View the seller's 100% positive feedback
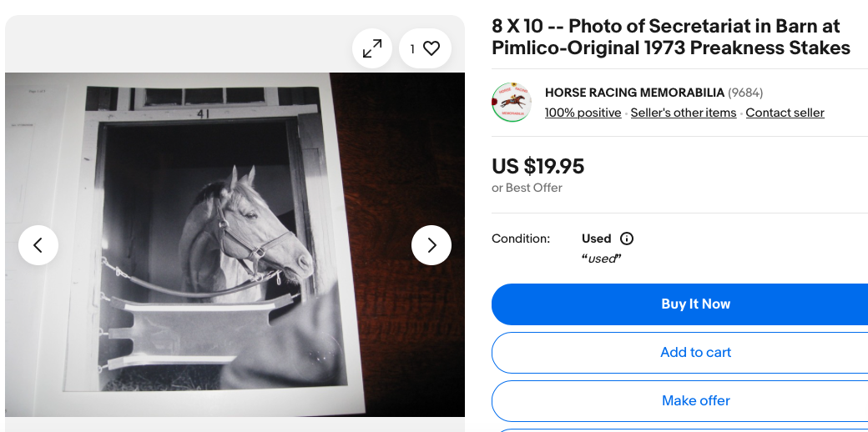This screenshot has height=432, width=868. pos(583,113)
